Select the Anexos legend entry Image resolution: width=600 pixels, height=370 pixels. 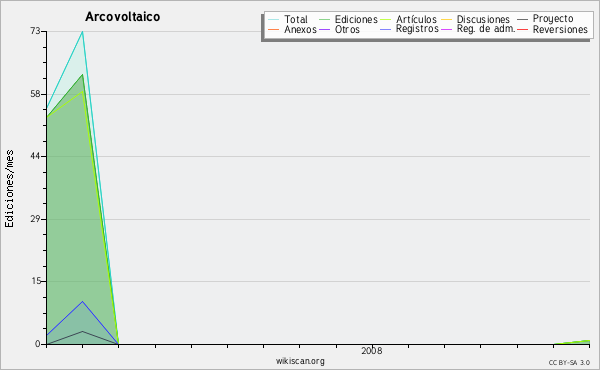click(x=292, y=29)
